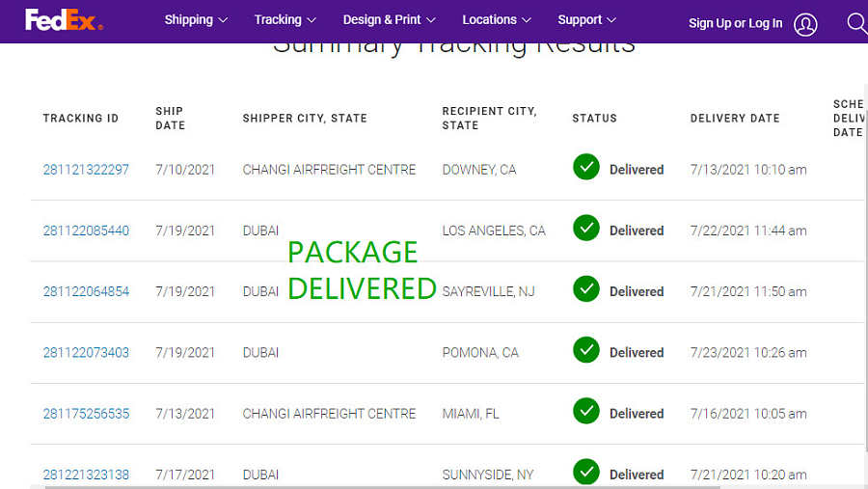
Task: Open the Support menu
Action: [x=586, y=20]
